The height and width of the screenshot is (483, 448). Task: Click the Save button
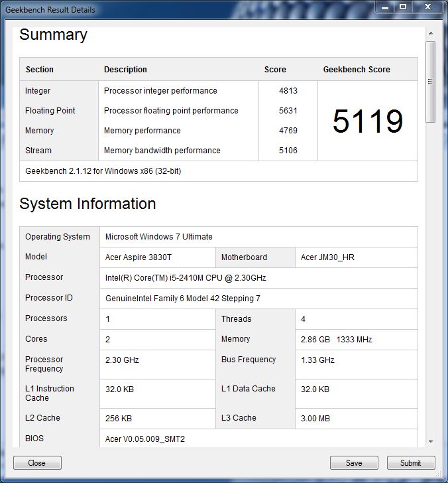(354, 462)
